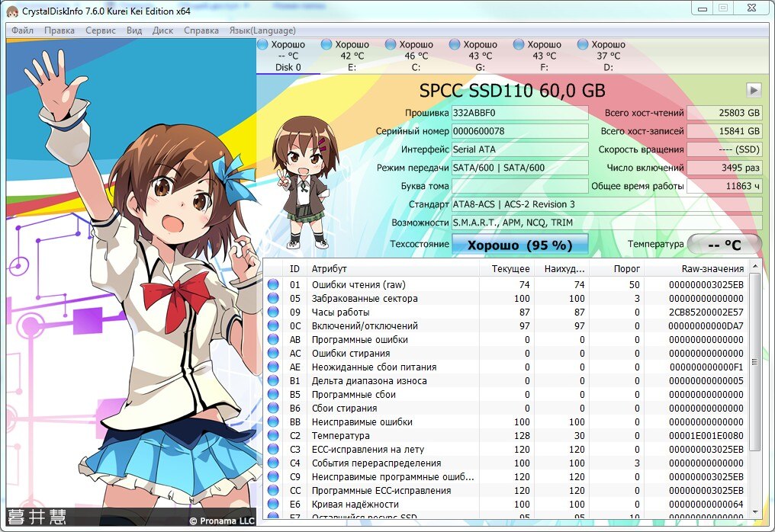Image resolution: width=775 pixels, height=532 pixels.
Task: Click the Возможности field S.M.A.R.T., APM
Action: (607, 223)
